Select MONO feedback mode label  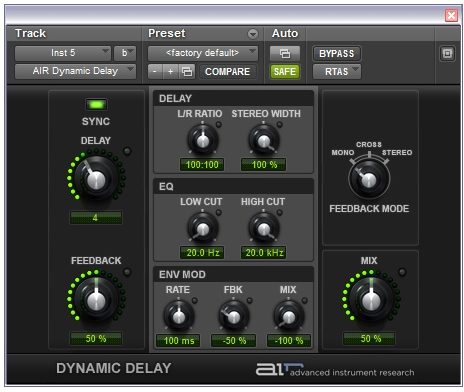(x=343, y=153)
